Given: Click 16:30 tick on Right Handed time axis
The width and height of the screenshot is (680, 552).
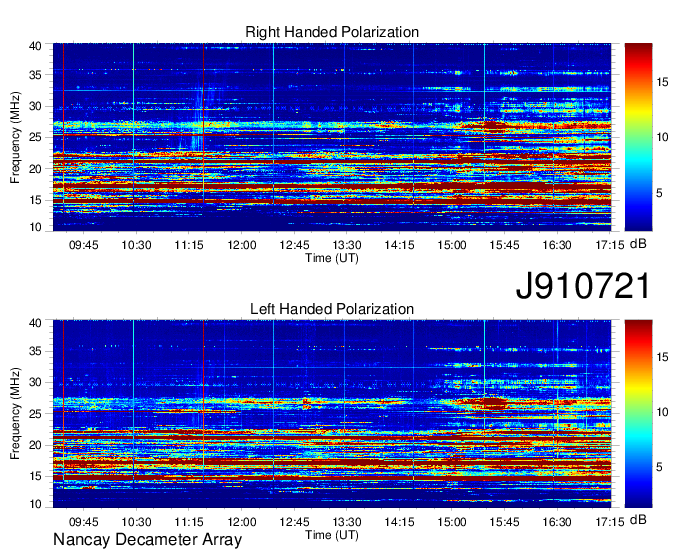Looking at the screenshot, I should click(557, 245).
